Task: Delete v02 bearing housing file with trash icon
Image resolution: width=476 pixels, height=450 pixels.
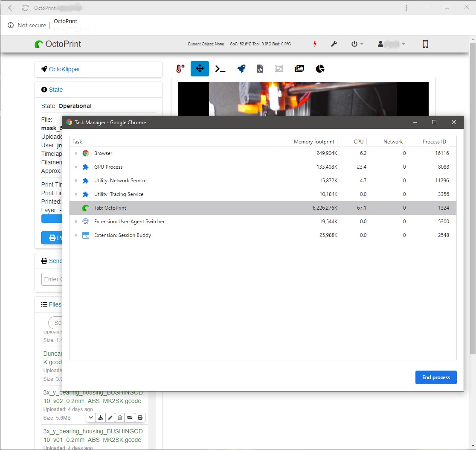Action: point(120,418)
